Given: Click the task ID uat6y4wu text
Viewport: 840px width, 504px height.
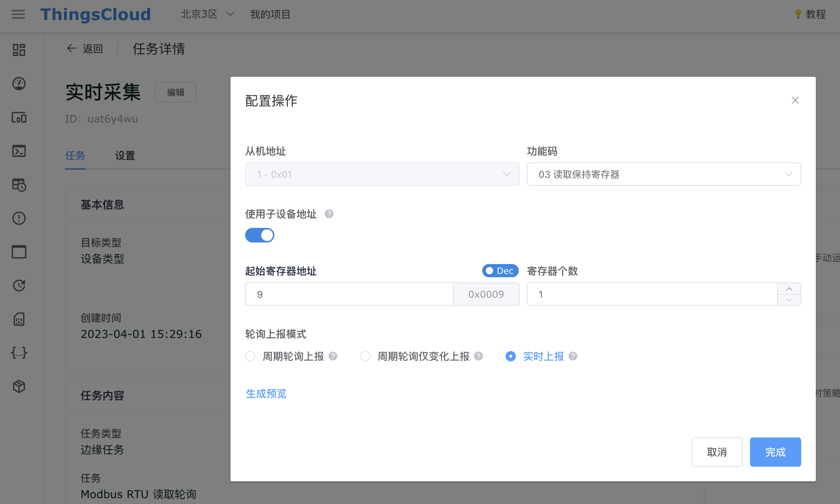Looking at the screenshot, I should [113, 119].
